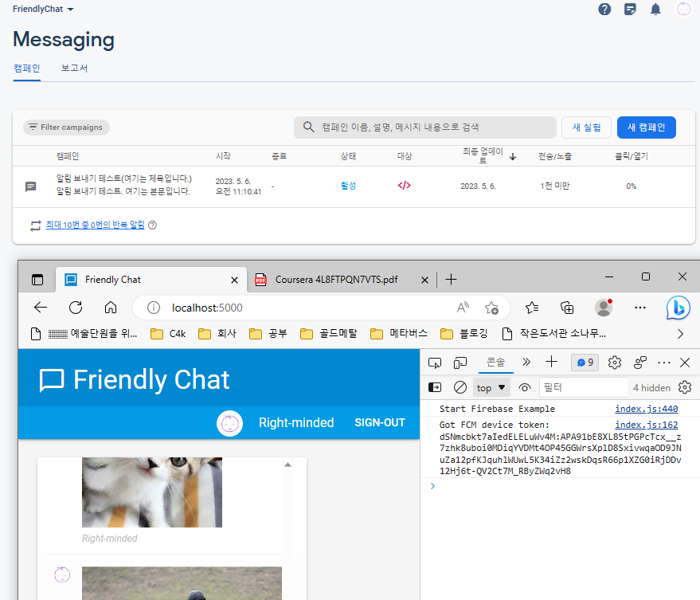View site information icon

point(154,308)
